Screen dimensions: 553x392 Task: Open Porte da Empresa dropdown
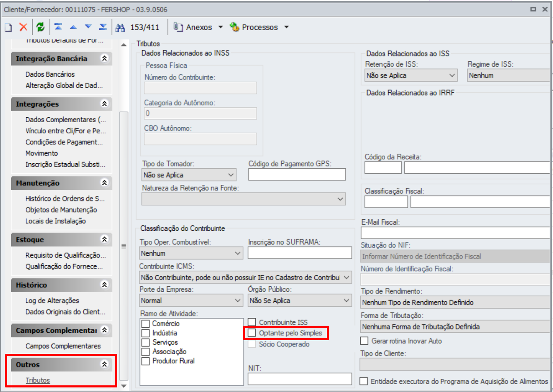pos(191,300)
